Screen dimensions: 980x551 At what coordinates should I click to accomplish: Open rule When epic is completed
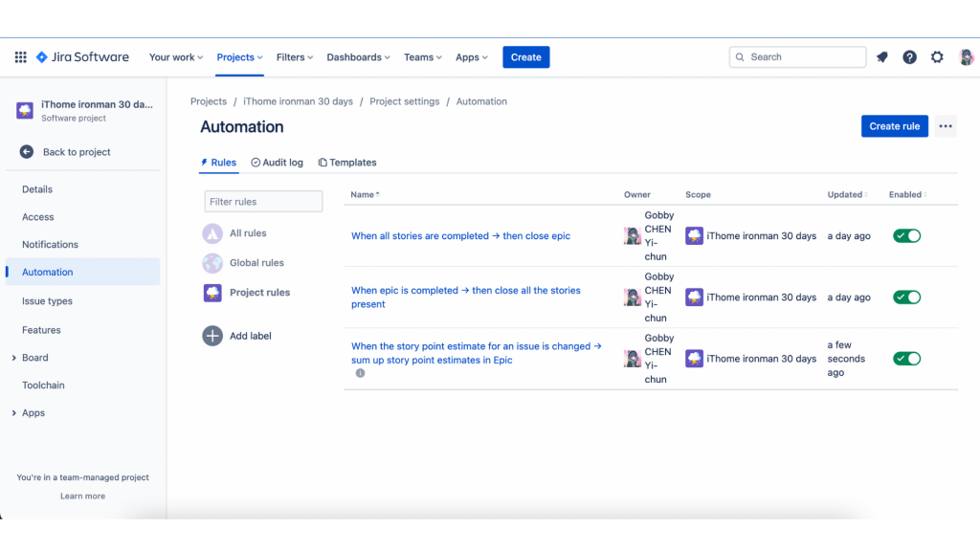point(466,298)
